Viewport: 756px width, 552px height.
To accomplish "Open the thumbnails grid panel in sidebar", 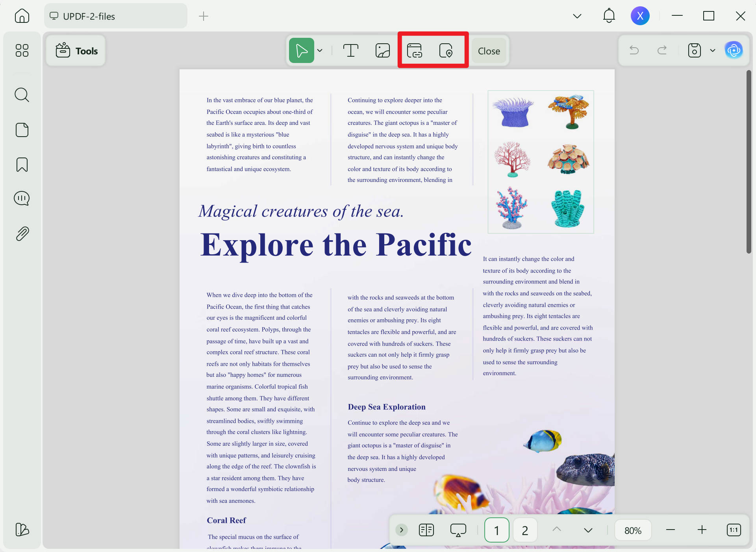I will (x=22, y=50).
